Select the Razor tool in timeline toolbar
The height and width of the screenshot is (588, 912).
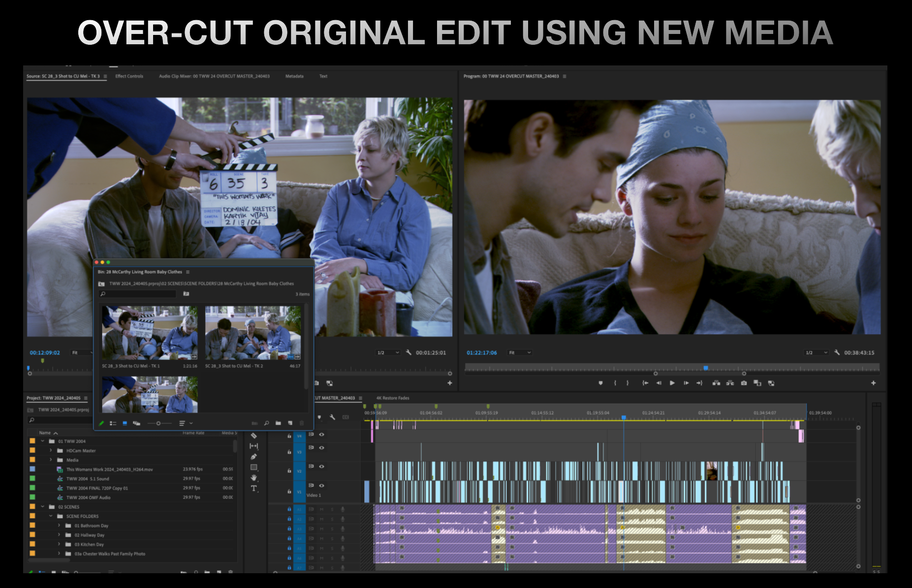pos(253,435)
